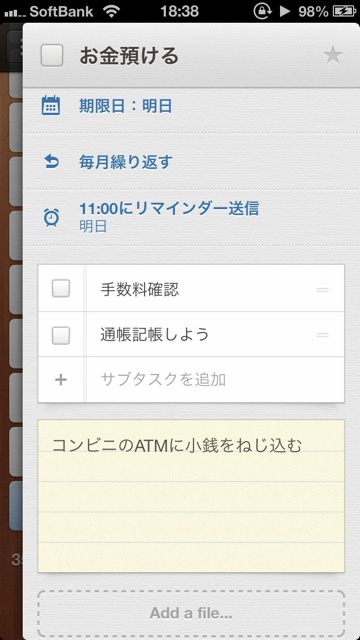Tap the Wi-Fi status icon
360x640 pixels.
[111, 11]
